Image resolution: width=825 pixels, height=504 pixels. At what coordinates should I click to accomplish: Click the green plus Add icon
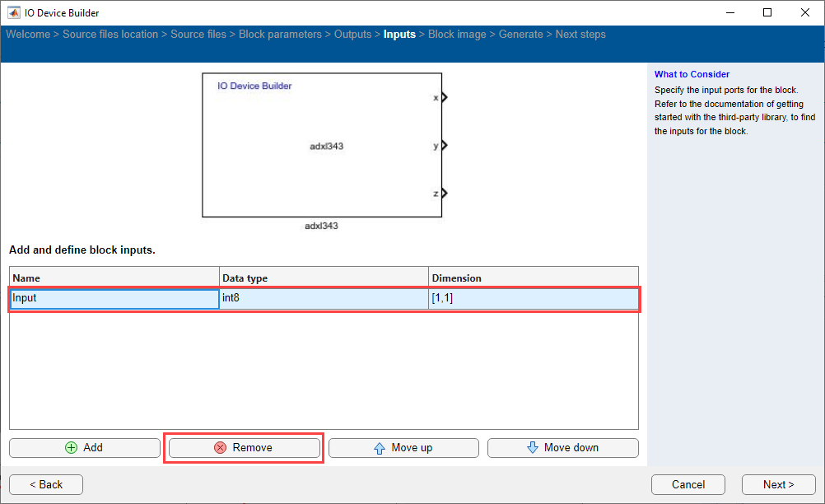coord(71,448)
